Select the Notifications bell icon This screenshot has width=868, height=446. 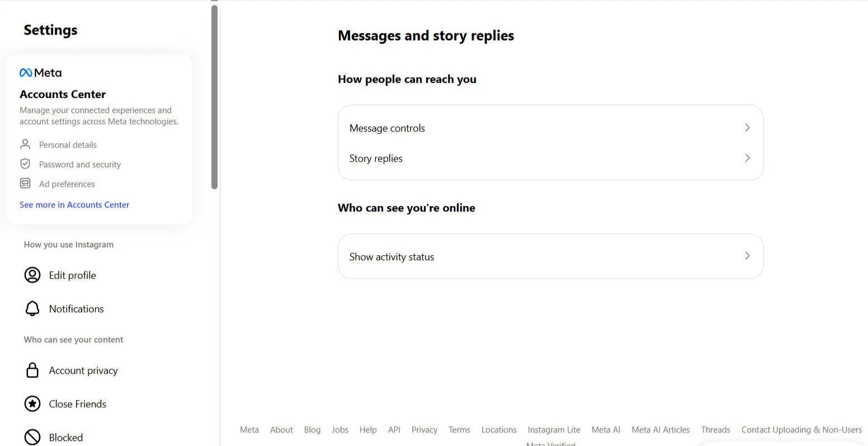pos(32,308)
